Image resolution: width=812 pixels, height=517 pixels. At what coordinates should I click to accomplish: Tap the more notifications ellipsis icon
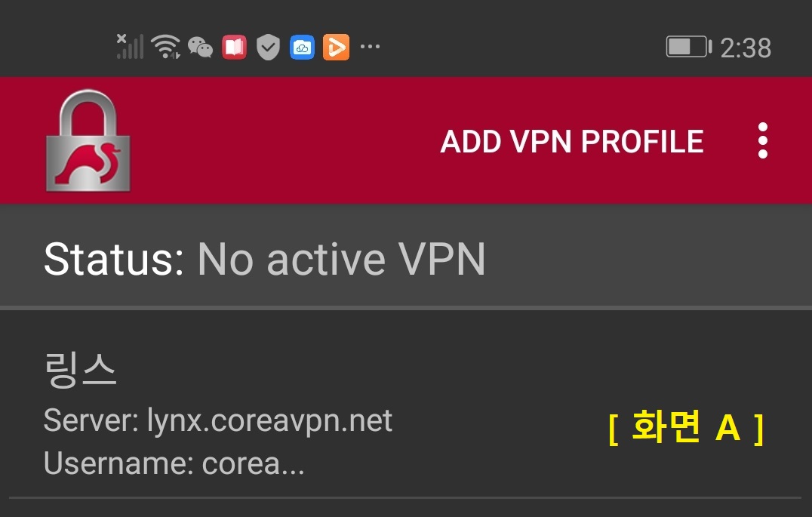pos(371,47)
